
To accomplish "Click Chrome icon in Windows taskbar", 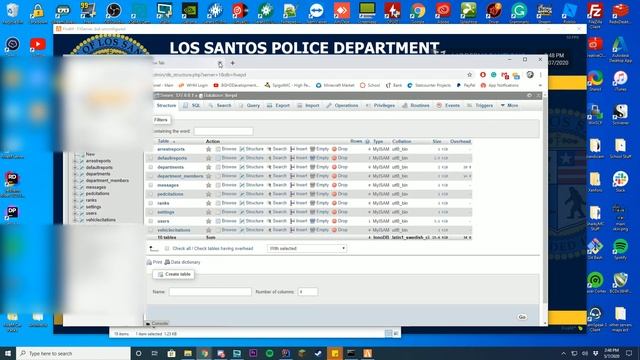I will tap(204, 353).
